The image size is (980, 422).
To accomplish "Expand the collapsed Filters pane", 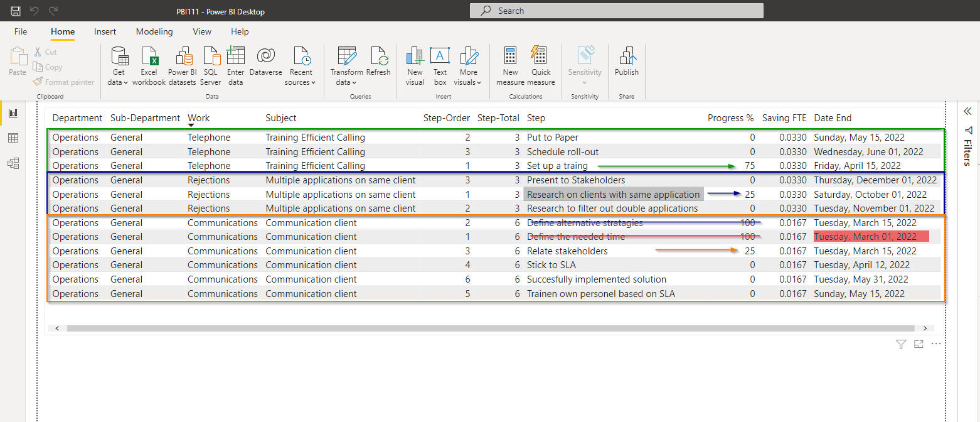I will (967, 112).
